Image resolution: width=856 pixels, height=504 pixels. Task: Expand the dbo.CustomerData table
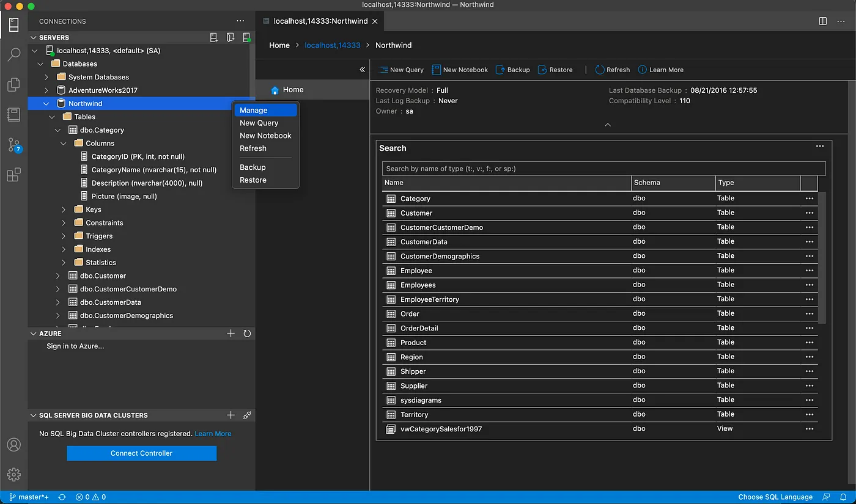pos(58,302)
